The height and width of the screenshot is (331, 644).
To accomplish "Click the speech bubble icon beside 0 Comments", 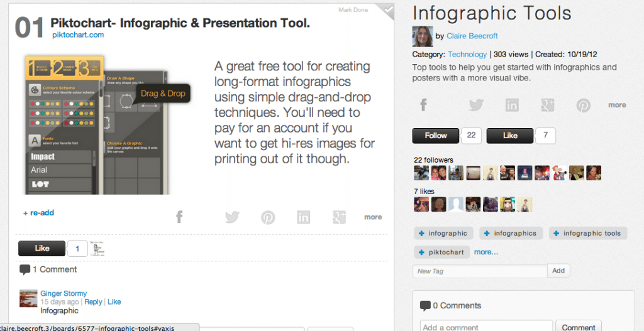I will [x=425, y=306].
